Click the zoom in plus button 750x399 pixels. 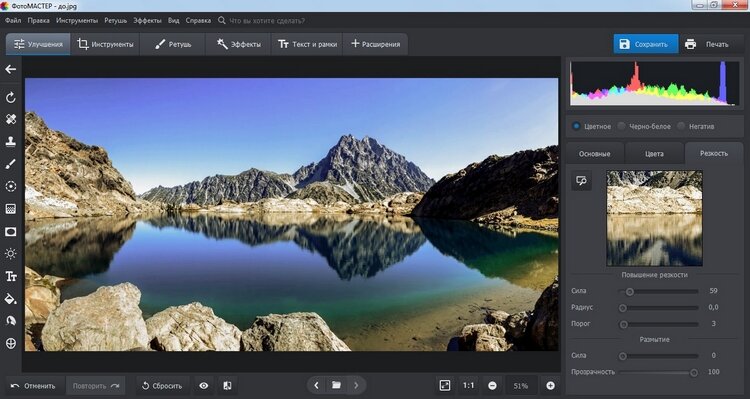click(x=551, y=386)
